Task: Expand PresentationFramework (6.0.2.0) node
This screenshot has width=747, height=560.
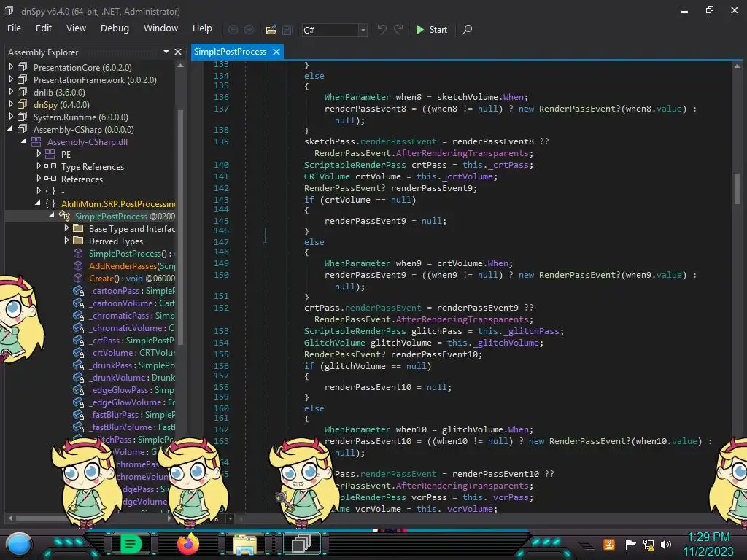Action: (x=11, y=79)
